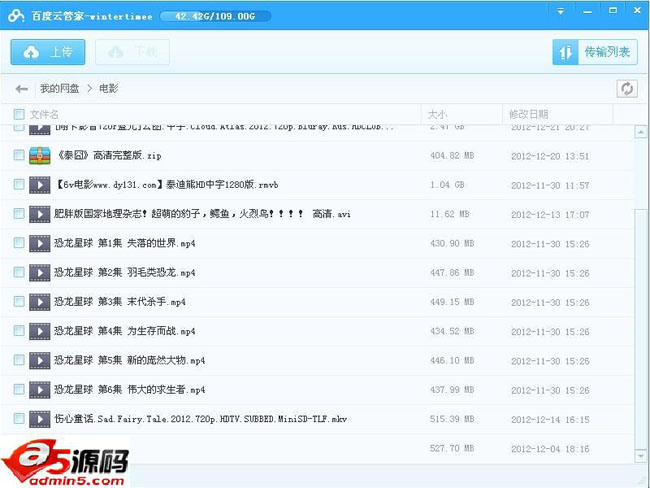
Task: Click the zip archive icon of 《泰囧》
Action: [x=40, y=155]
